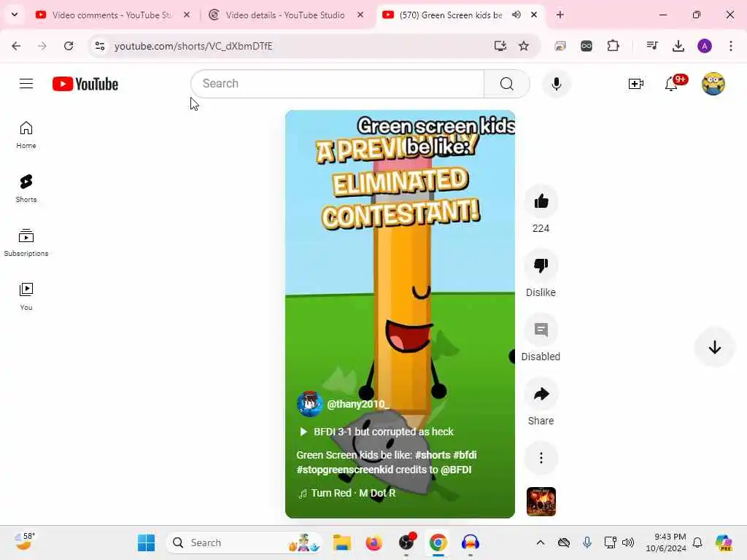The height and width of the screenshot is (560, 747).
Task: Open the @thany2010_ channel link
Action: (357, 404)
